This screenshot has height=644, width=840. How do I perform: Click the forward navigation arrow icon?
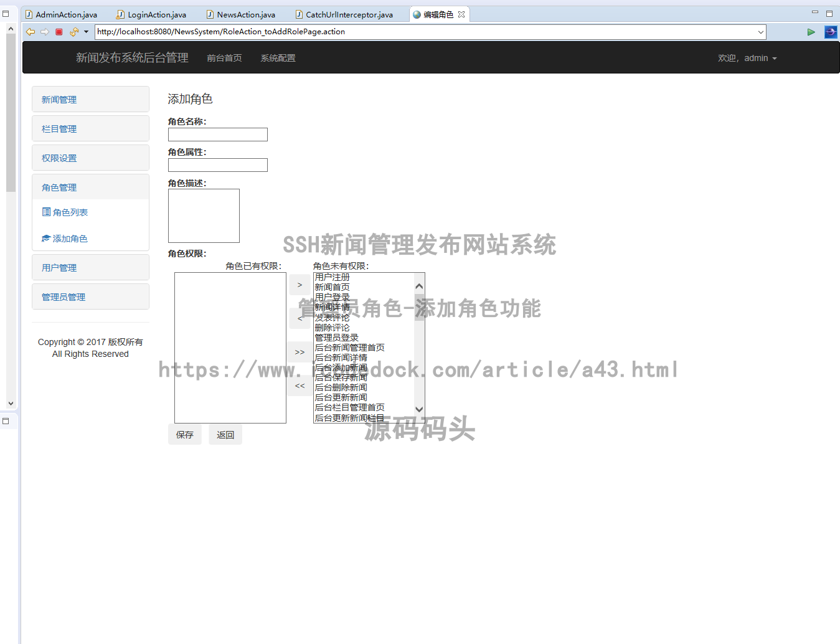[x=44, y=32]
